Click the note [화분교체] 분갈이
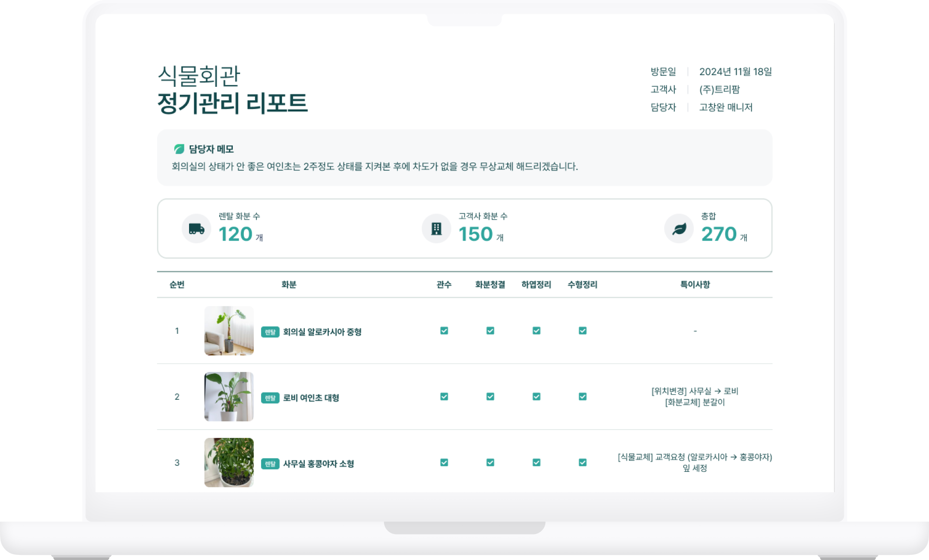929x560 pixels. point(695,402)
